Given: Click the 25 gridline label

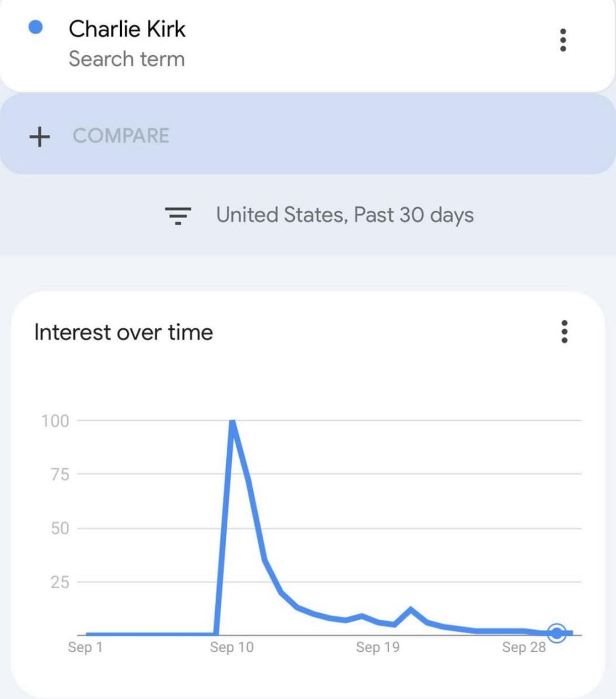Looking at the screenshot, I should click(60, 582).
